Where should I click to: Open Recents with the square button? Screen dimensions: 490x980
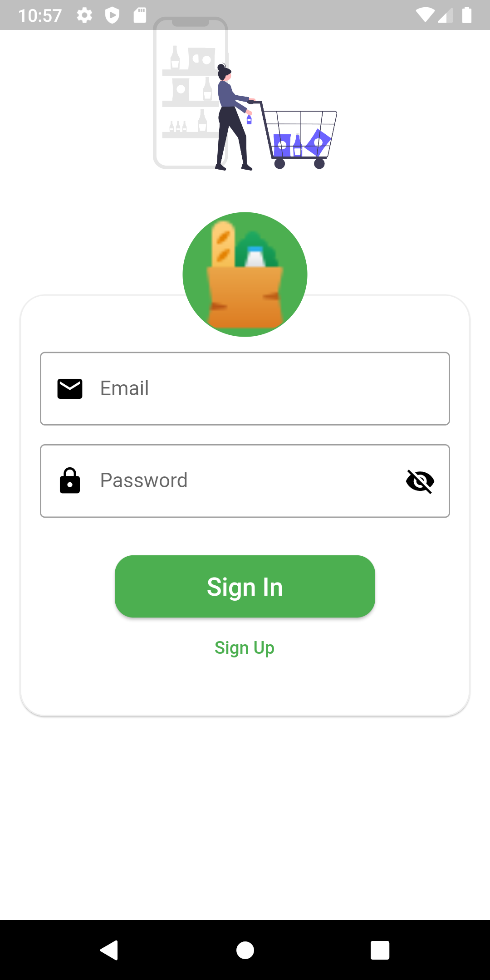coord(380,950)
